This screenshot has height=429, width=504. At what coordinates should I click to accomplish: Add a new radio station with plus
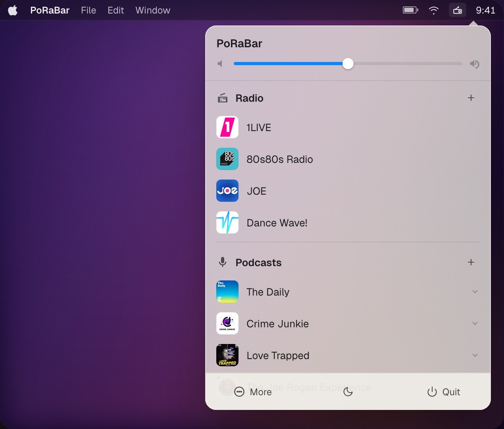(471, 98)
